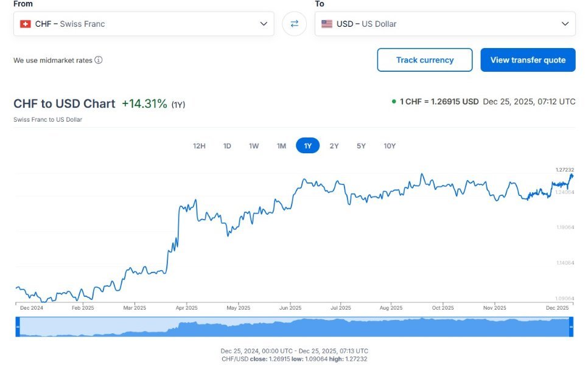Screen dimensions: 588x365
Task: Click the green live rate indicator dot
Action: (x=394, y=102)
